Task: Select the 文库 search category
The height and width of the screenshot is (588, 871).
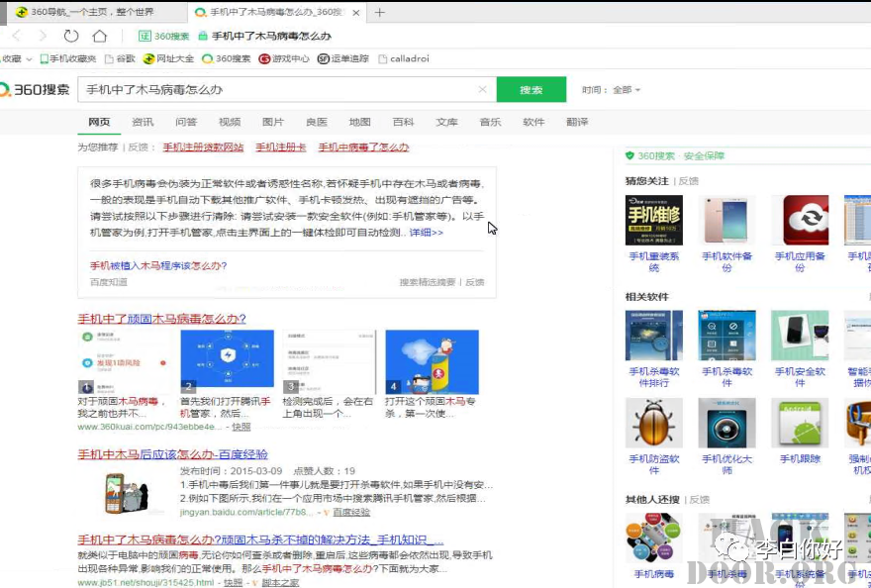Action: (446, 122)
